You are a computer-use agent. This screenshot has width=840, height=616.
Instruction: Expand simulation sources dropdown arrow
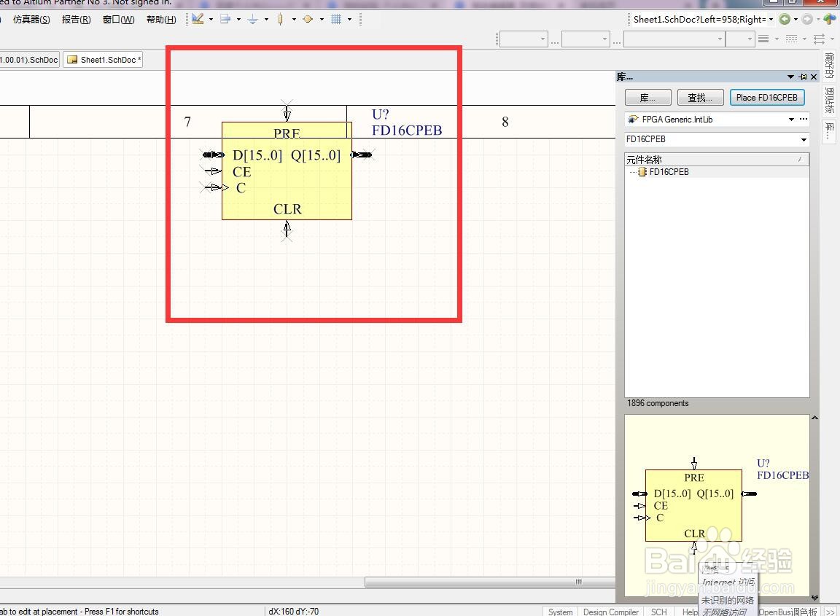[322, 19]
